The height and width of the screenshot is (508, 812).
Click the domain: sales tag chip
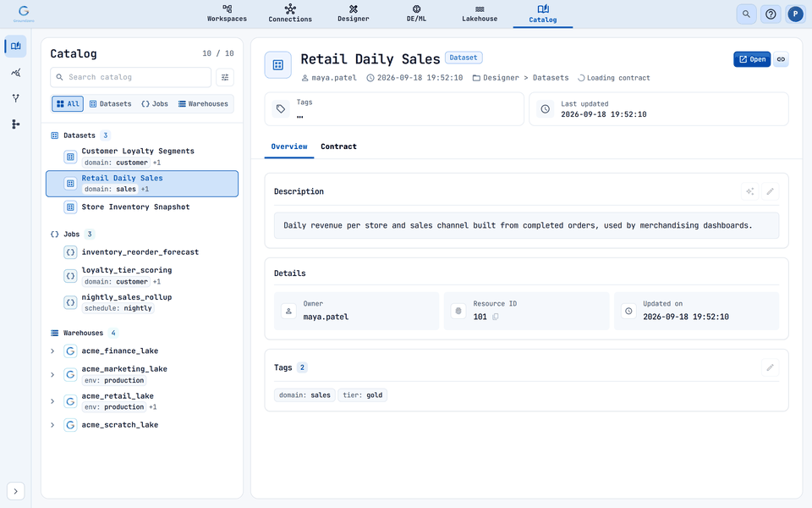pos(304,395)
